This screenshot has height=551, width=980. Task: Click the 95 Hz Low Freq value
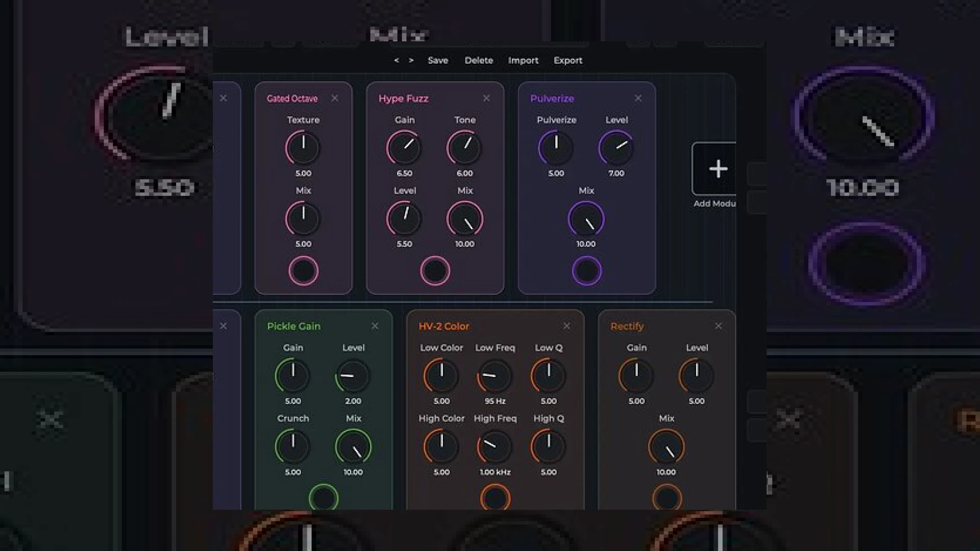point(495,401)
